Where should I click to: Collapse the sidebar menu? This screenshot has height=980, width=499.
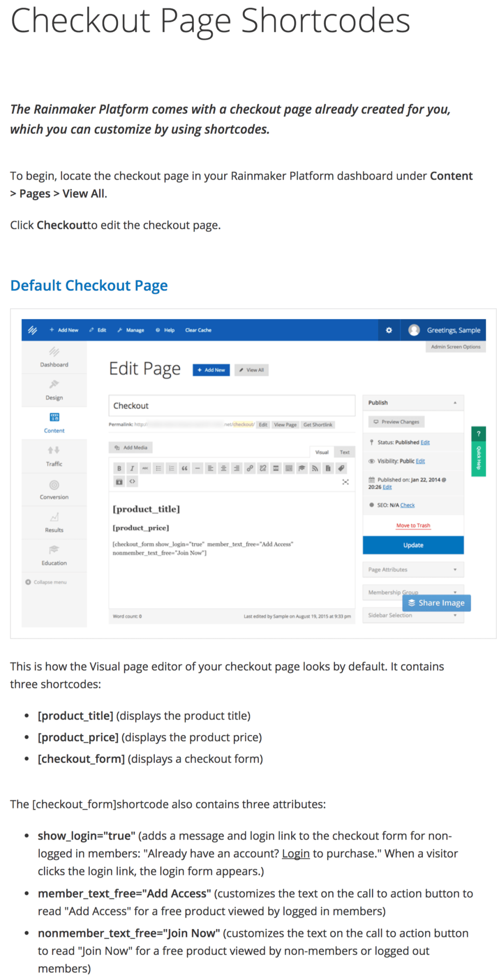pyautogui.click(x=46, y=582)
